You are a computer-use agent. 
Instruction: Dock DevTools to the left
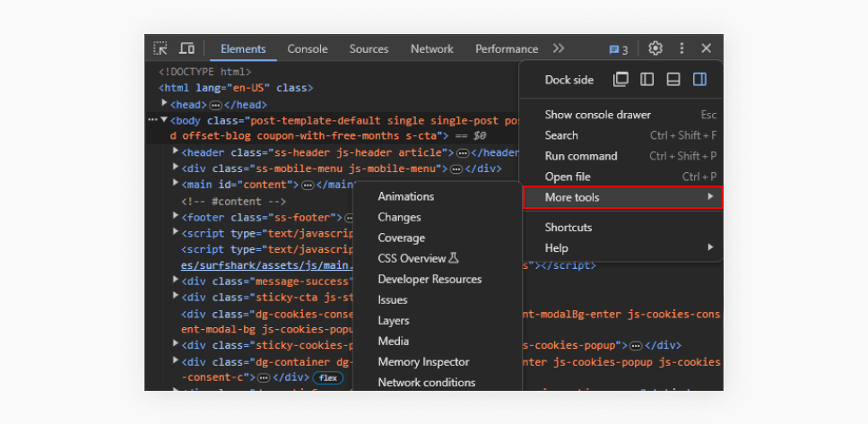click(x=647, y=80)
